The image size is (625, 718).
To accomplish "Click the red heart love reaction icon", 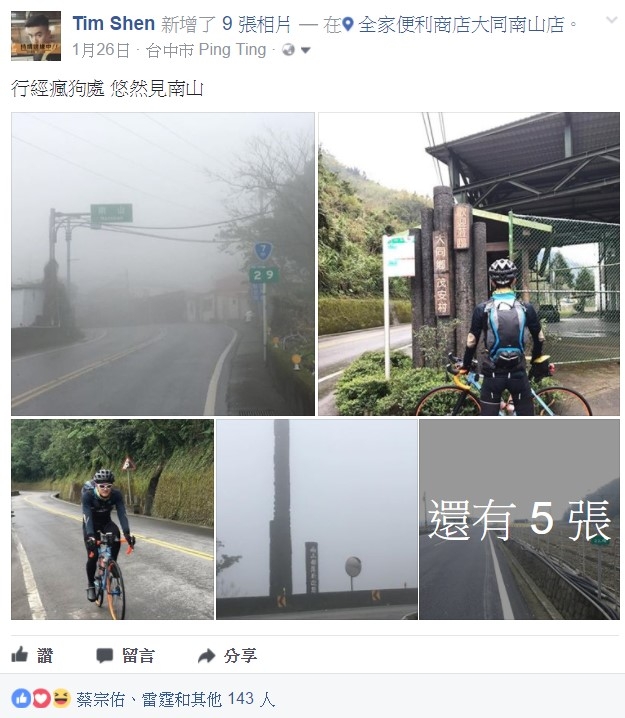I will (41, 699).
